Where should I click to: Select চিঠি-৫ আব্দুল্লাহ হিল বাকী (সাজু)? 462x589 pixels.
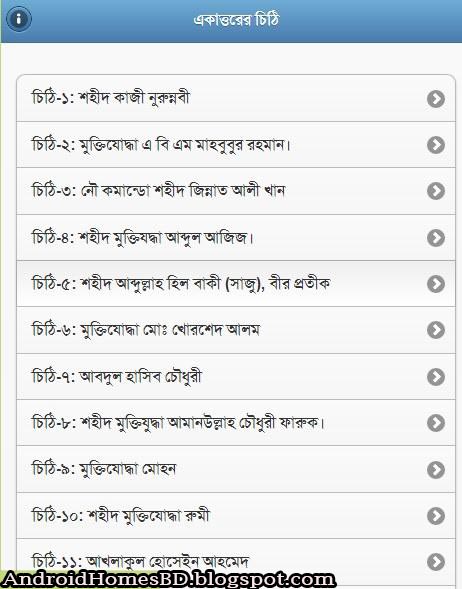click(x=236, y=284)
